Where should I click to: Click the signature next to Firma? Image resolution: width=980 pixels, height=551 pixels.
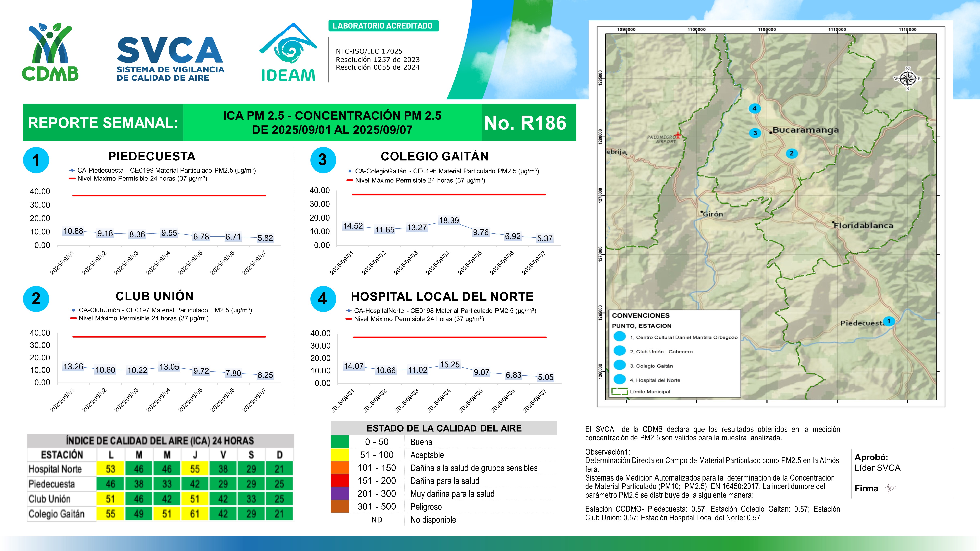pos(891,488)
